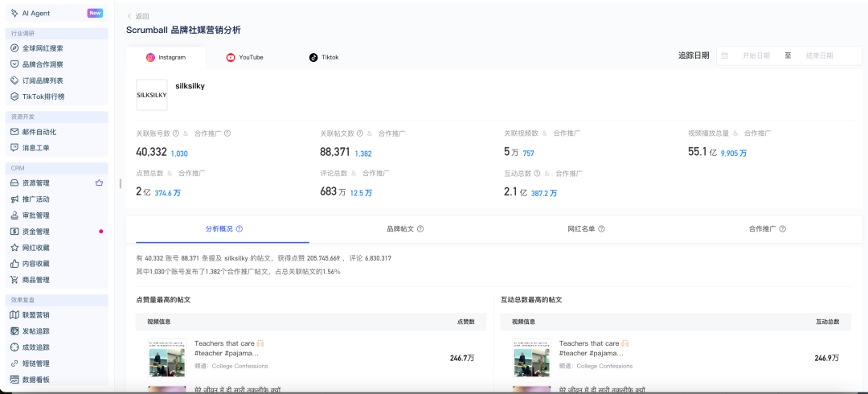Switch to the Instagram tab

(x=166, y=58)
